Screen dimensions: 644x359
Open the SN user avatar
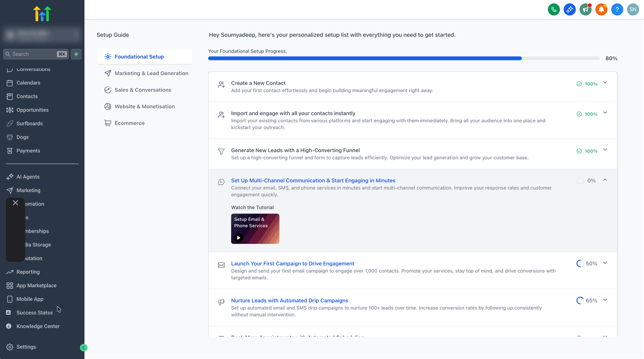point(633,9)
